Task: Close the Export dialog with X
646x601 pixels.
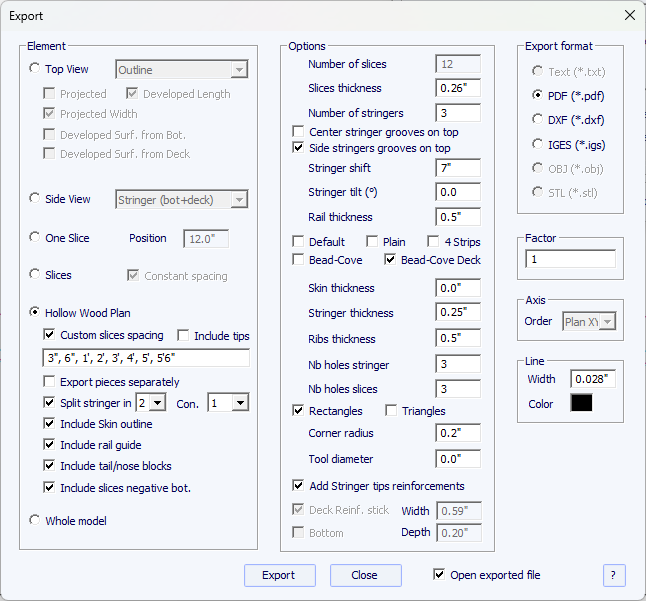Action: [629, 16]
